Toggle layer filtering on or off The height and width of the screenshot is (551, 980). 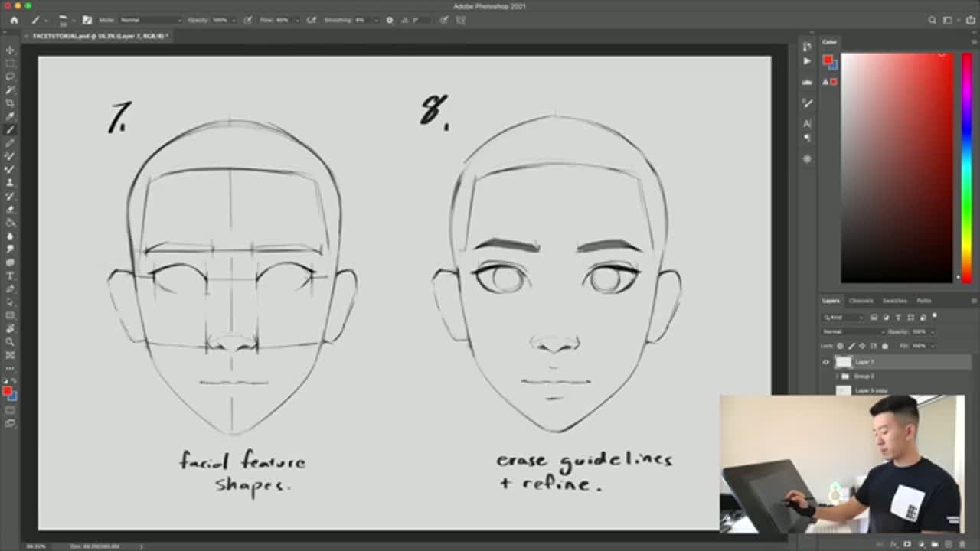point(934,315)
